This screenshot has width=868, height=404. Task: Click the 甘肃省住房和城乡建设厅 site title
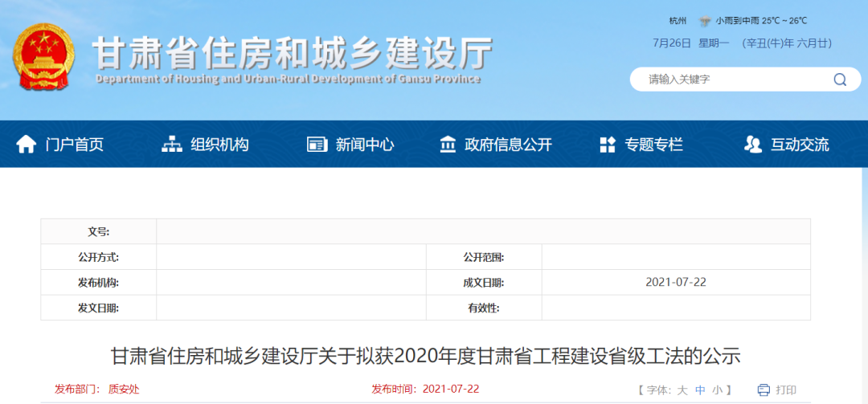click(293, 53)
